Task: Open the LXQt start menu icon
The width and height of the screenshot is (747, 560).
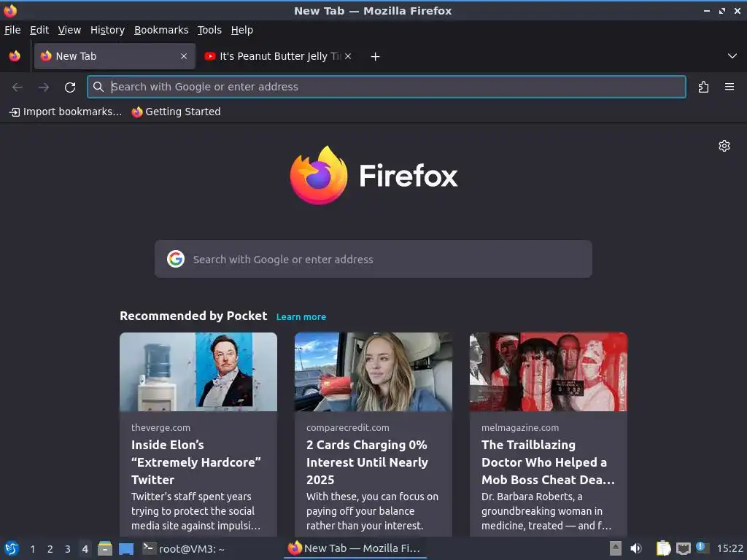Action: (x=12, y=548)
